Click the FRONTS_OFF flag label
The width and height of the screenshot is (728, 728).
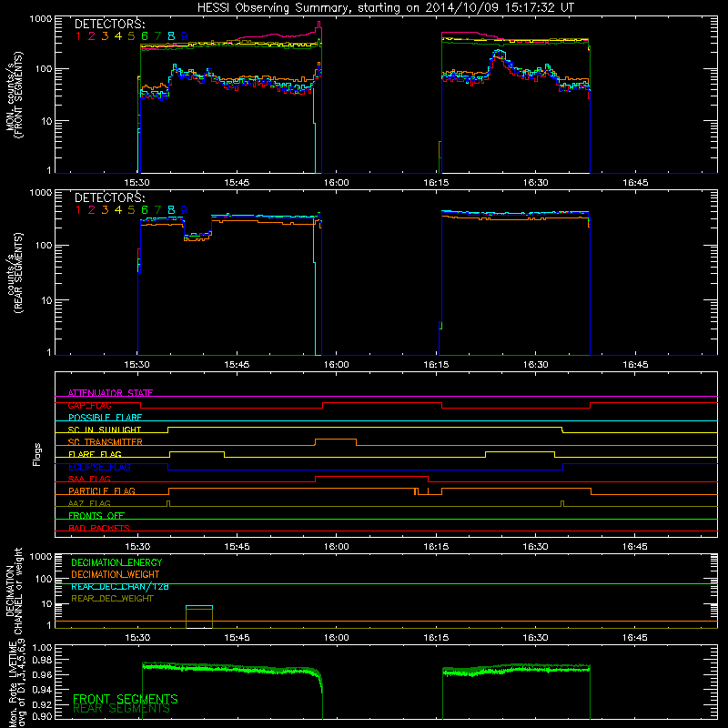click(96, 516)
